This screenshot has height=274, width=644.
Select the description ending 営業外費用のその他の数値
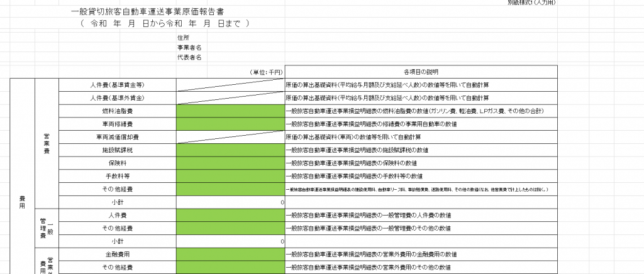coord(421,268)
